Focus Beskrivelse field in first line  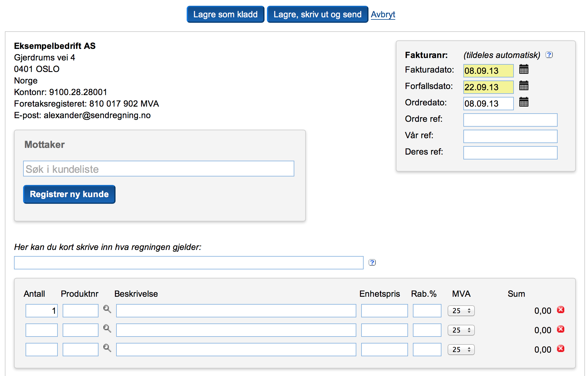pos(236,311)
